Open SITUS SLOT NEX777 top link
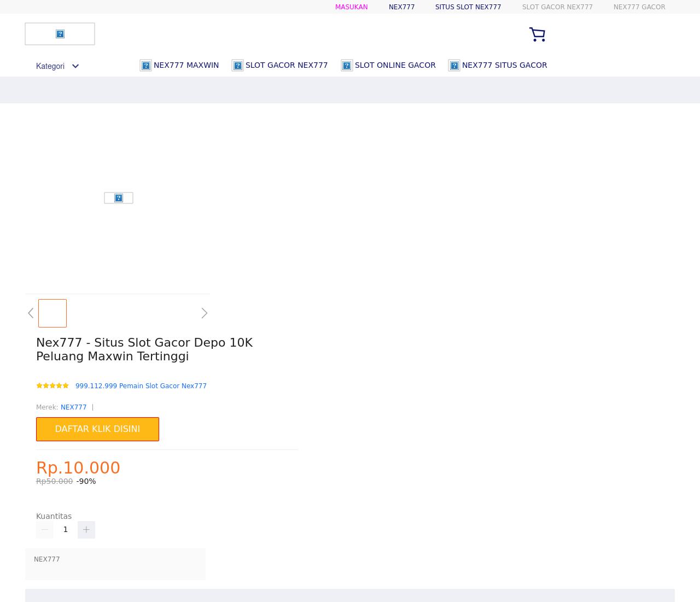 [x=468, y=7]
